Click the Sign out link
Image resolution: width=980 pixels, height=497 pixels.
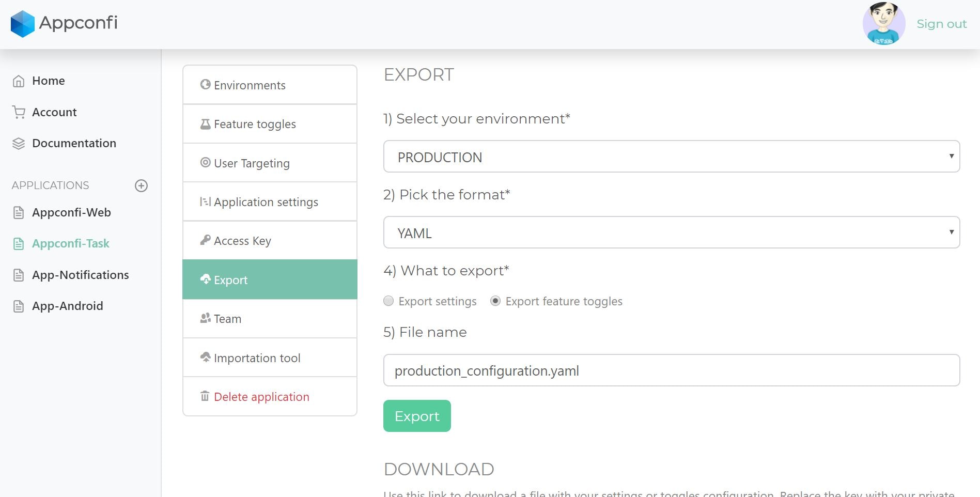coord(941,24)
